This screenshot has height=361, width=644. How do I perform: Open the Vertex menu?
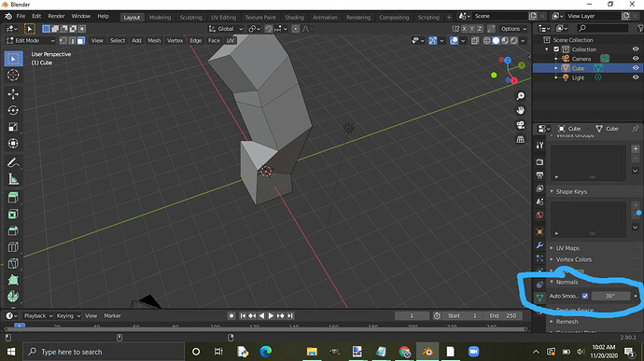click(175, 41)
